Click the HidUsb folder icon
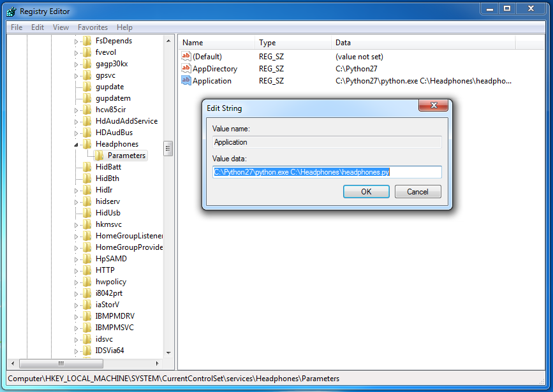 click(x=87, y=213)
